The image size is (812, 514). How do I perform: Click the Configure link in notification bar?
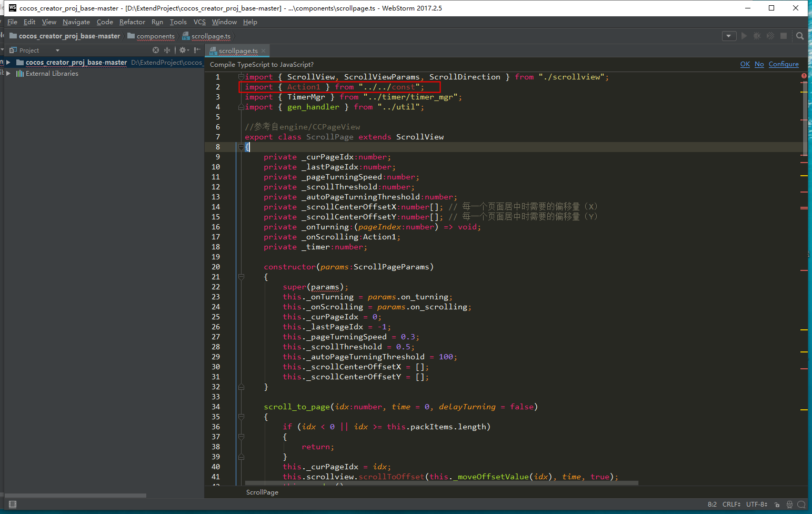(783, 64)
